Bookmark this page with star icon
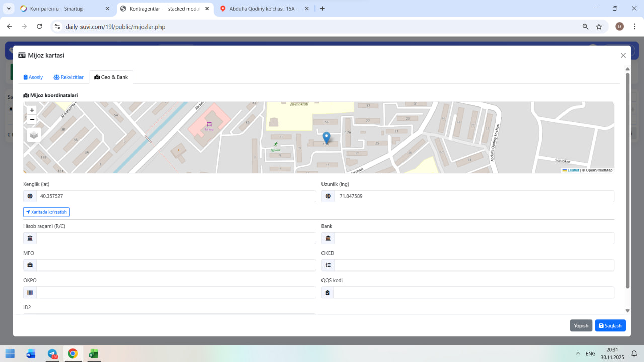The width and height of the screenshot is (644, 362). (599, 27)
